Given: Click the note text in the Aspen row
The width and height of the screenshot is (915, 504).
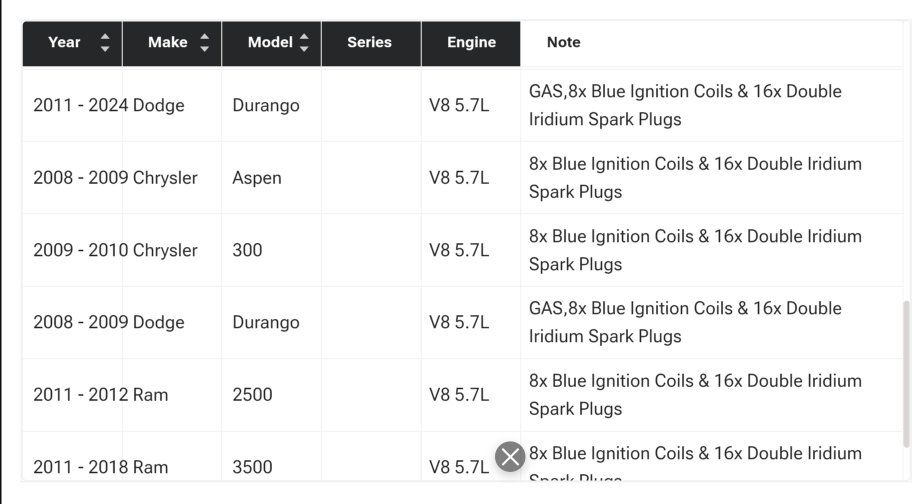Looking at the screenshot, I should [694, 178].
